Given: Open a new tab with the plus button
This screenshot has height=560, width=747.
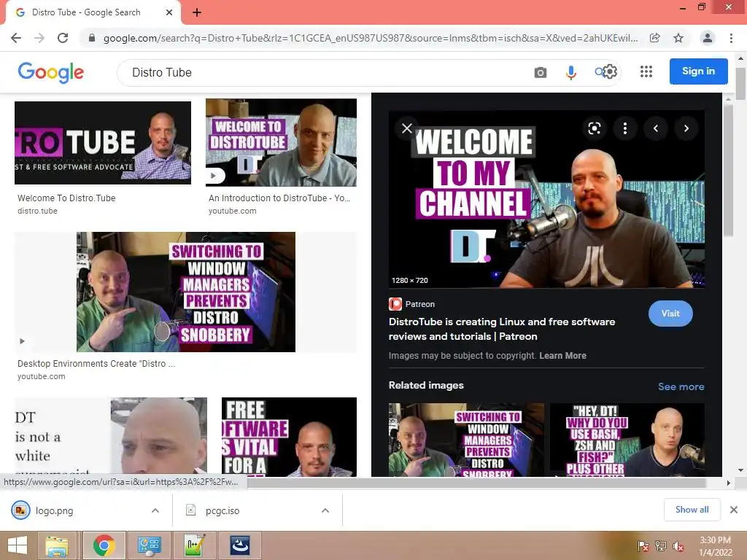Looking at the screenshot, I should click(x=197, y=12).
